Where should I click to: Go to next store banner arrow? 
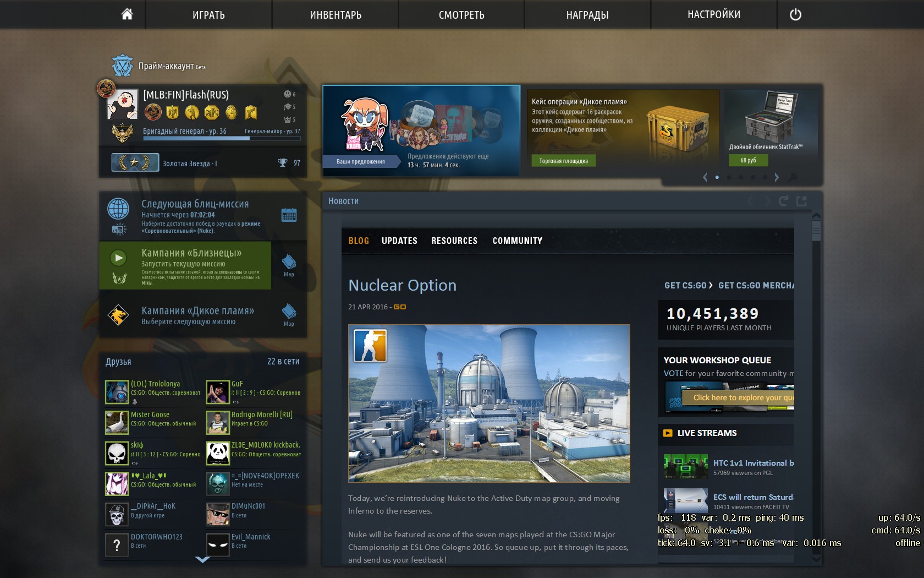point(777,177)
